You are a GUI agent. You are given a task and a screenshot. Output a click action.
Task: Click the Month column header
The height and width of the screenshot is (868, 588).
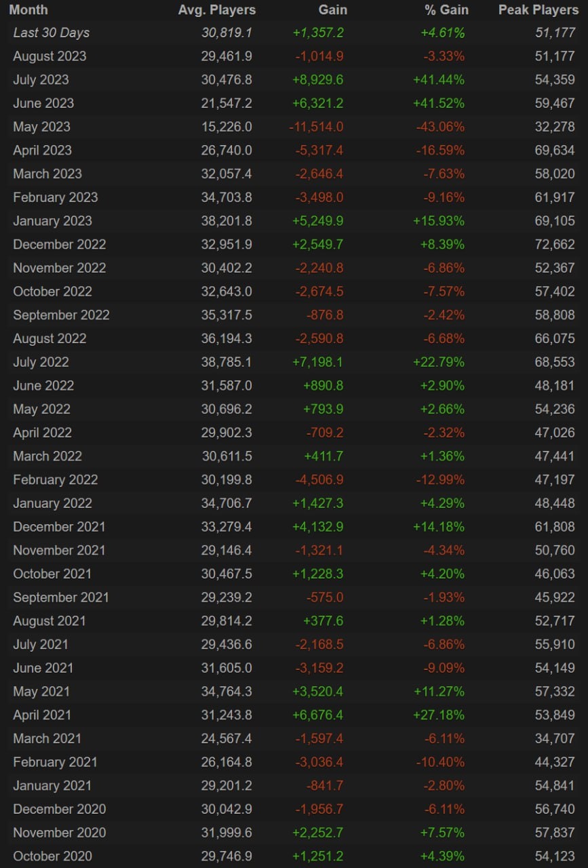click(28, 9)
